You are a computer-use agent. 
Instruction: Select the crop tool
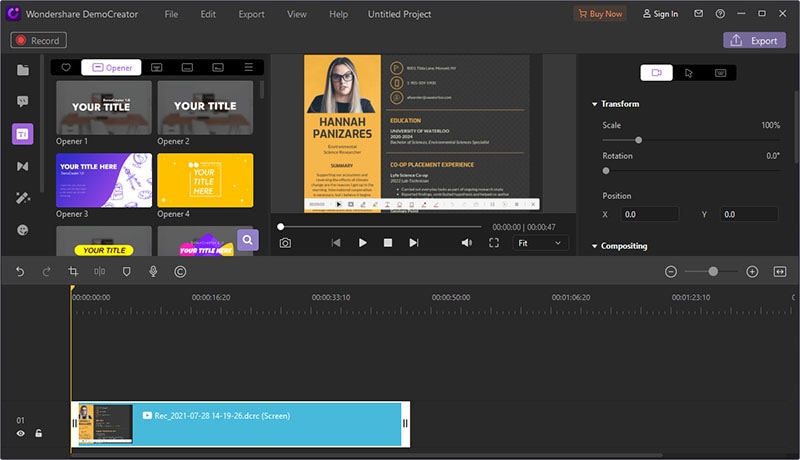coord(73,272)
